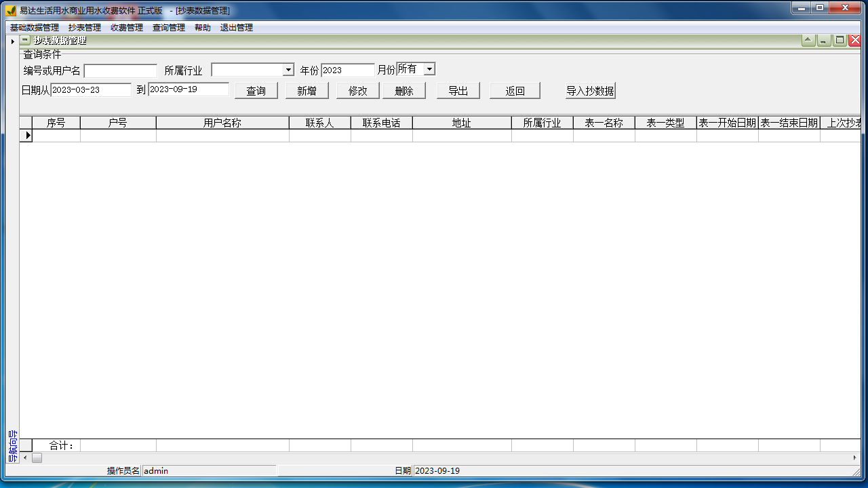Screen dimensions: 868x488
Task: Click the application logo icon in title bar
Action: [10, 10]
